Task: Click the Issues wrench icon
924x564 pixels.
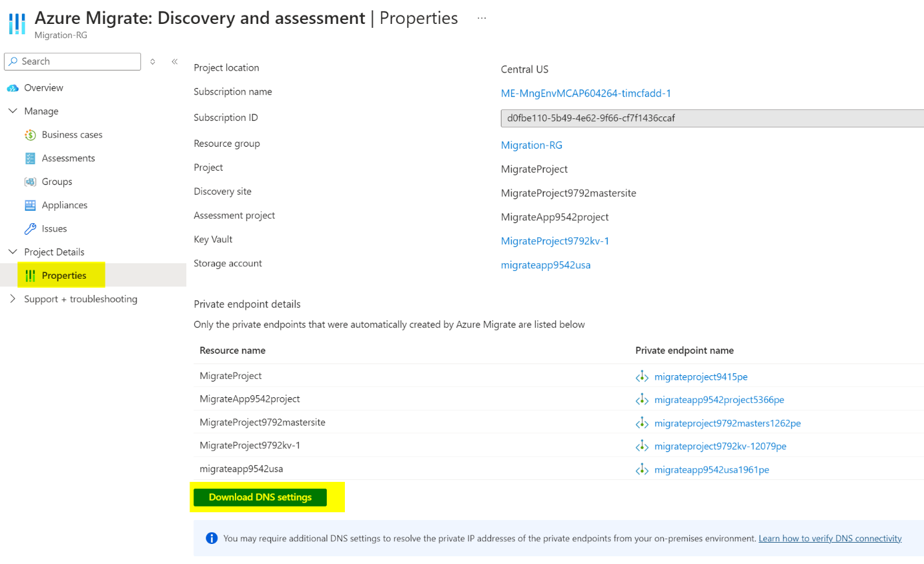Action: coord(30,229)
